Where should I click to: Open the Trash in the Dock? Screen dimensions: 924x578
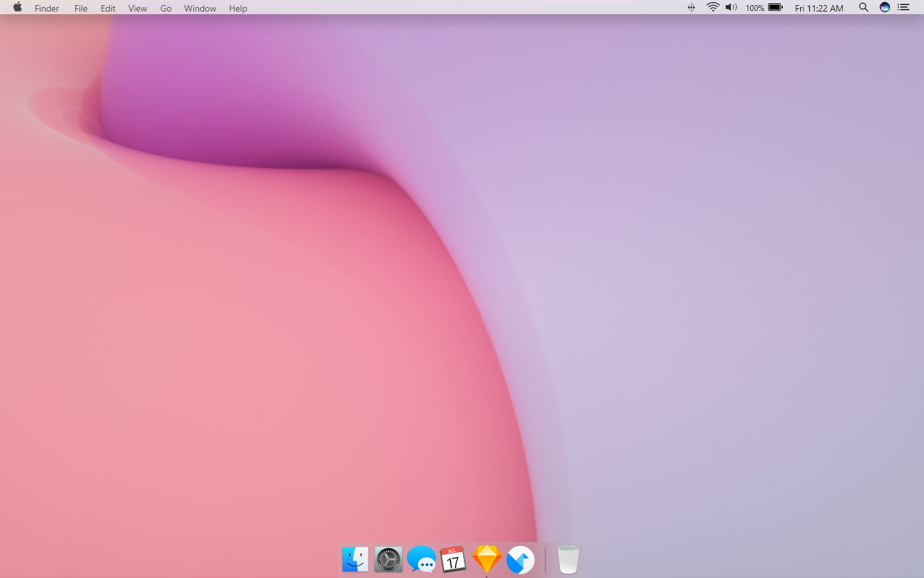568,559
